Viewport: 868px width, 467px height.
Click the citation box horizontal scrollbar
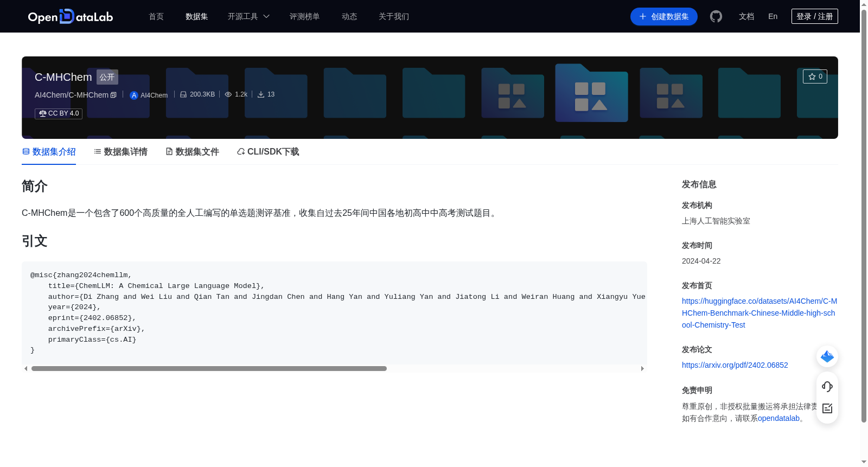tap(209, 368)
